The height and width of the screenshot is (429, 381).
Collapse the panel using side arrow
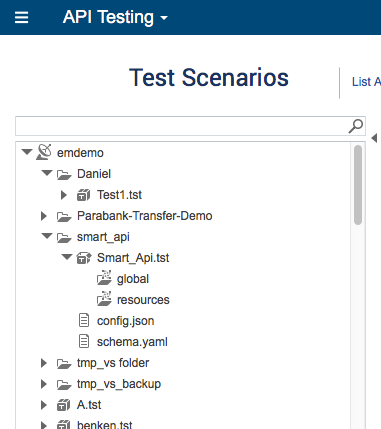pos(374,138)
